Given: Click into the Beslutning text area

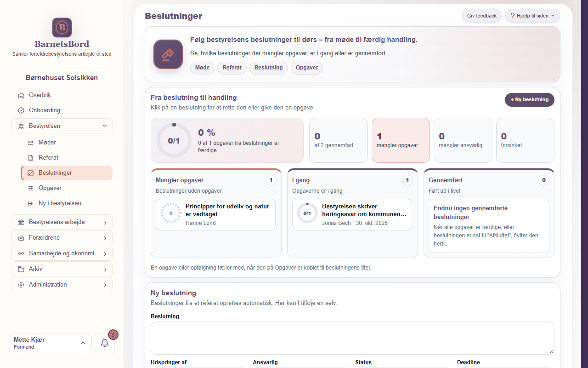Looking at the screenshot, I should [352, 338].
